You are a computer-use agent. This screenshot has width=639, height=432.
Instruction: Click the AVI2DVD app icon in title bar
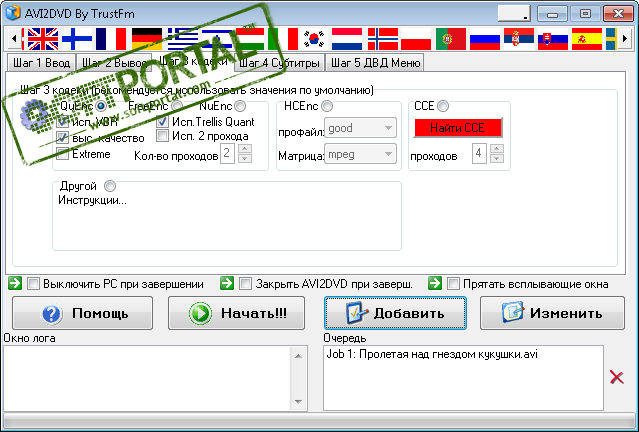point(13,13)
